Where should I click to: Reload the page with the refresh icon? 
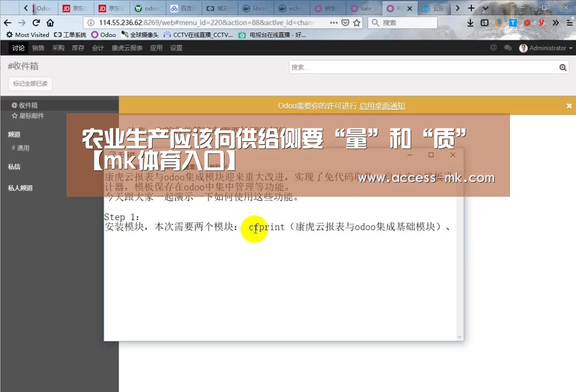36,23
